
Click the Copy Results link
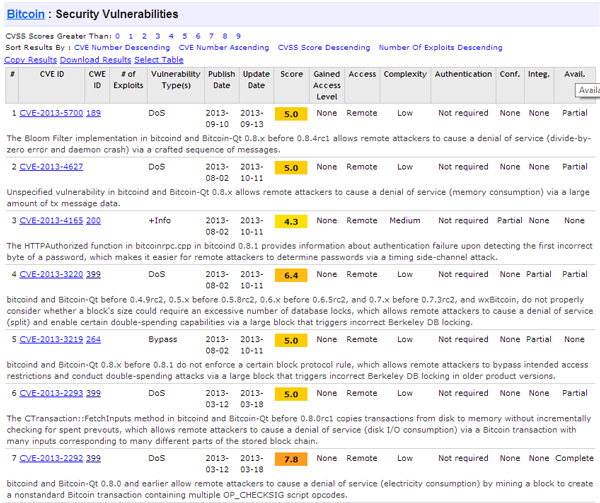30,60
